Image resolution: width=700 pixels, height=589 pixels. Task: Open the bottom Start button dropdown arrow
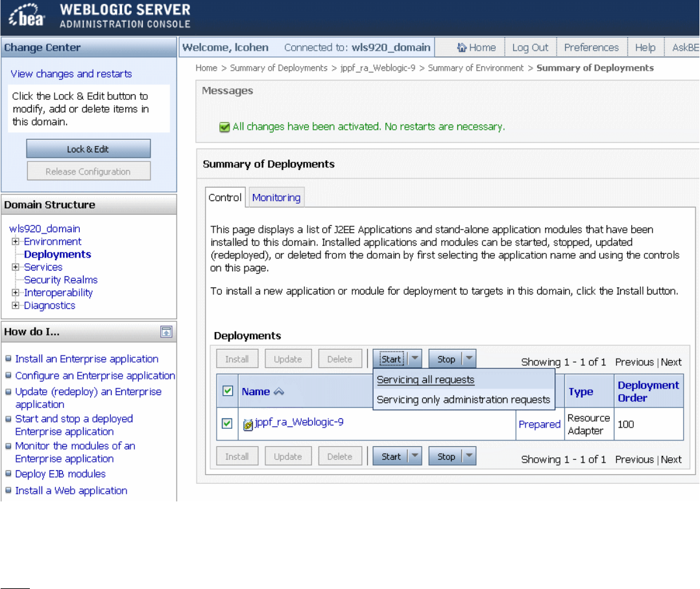415,456
